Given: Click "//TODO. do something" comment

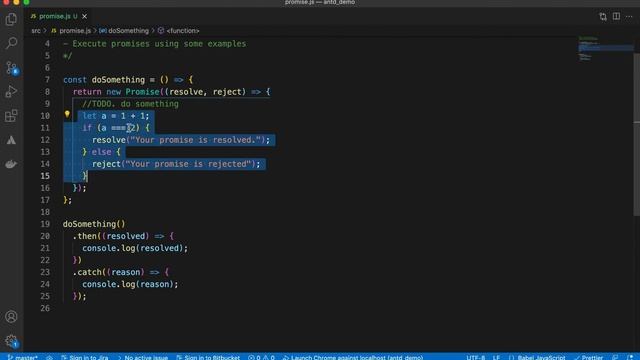Looking at the screenshot, I should (x=130, y=104).
